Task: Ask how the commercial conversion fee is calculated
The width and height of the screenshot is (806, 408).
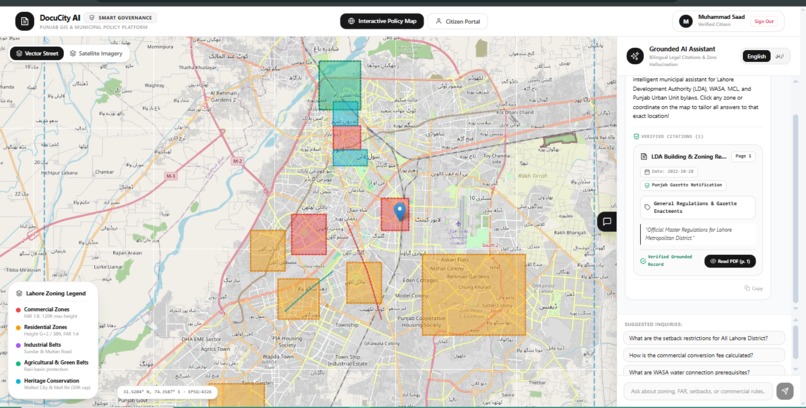Action: 704,355
